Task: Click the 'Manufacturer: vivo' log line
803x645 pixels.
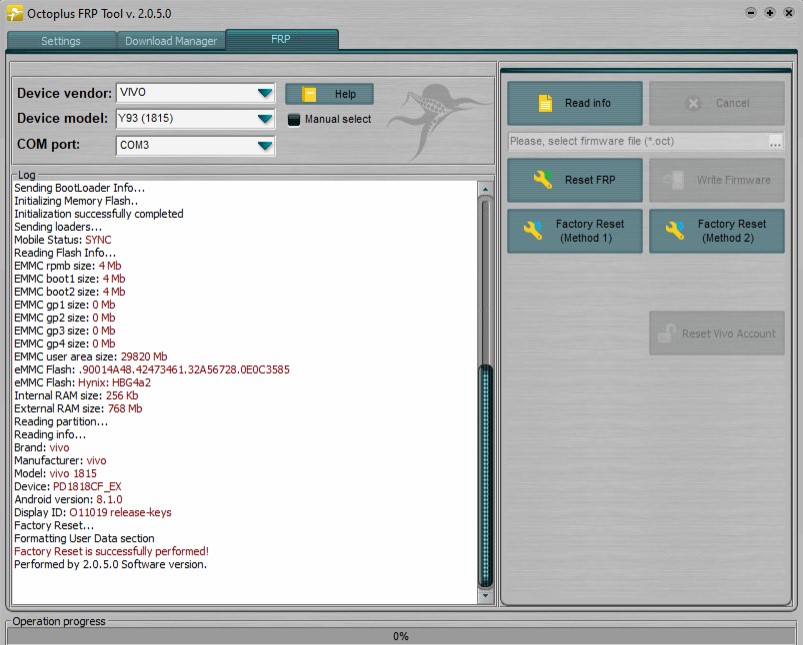Action: (x=60, y=461)
